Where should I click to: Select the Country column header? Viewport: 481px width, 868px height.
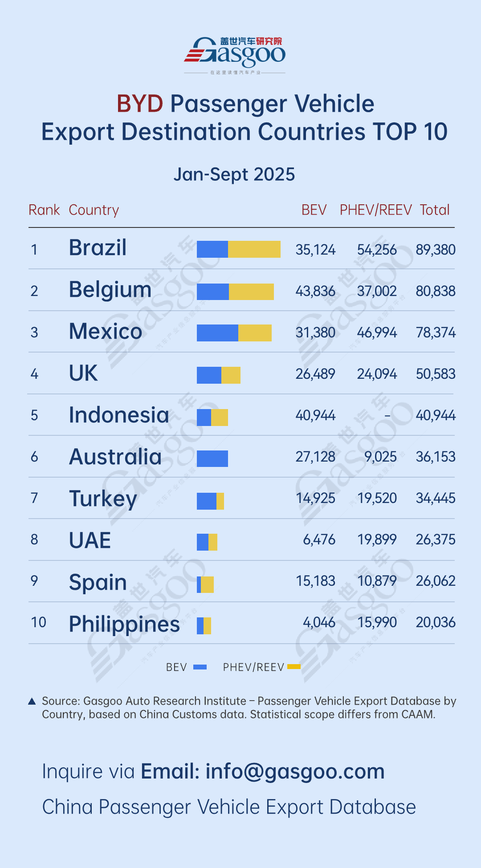94,210
